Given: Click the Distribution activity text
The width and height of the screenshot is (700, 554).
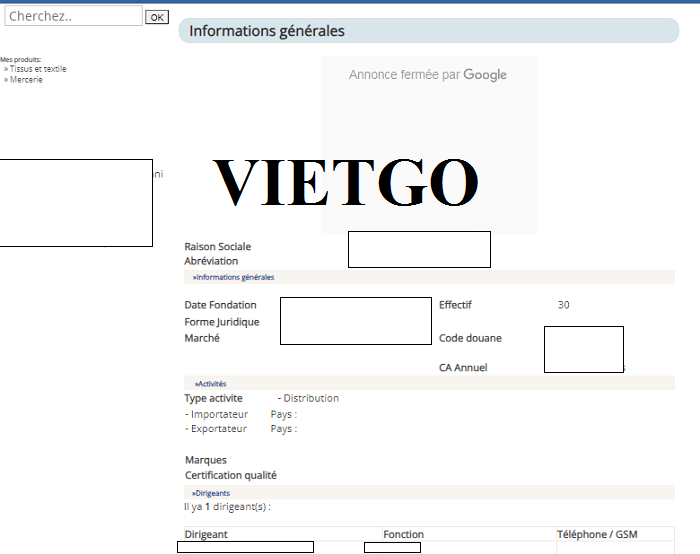Looking at the screenshot, I should click(310, 398).
